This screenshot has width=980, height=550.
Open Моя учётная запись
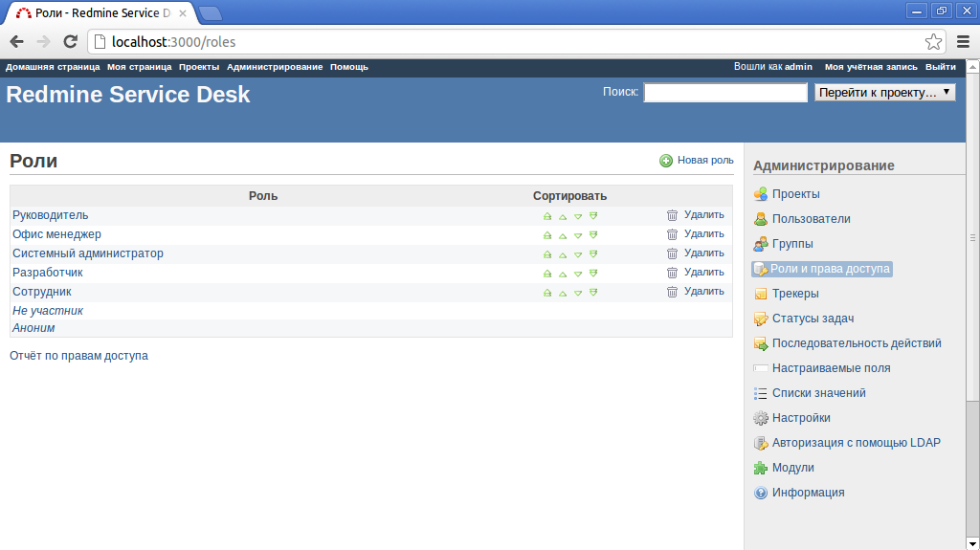tap(871, 67)
